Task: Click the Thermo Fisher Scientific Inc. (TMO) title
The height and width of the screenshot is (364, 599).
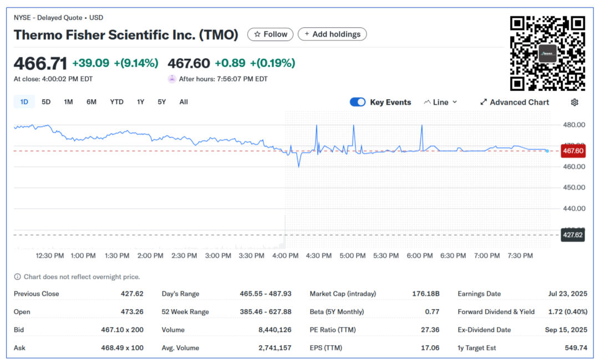Action: [x=126, y=35]
